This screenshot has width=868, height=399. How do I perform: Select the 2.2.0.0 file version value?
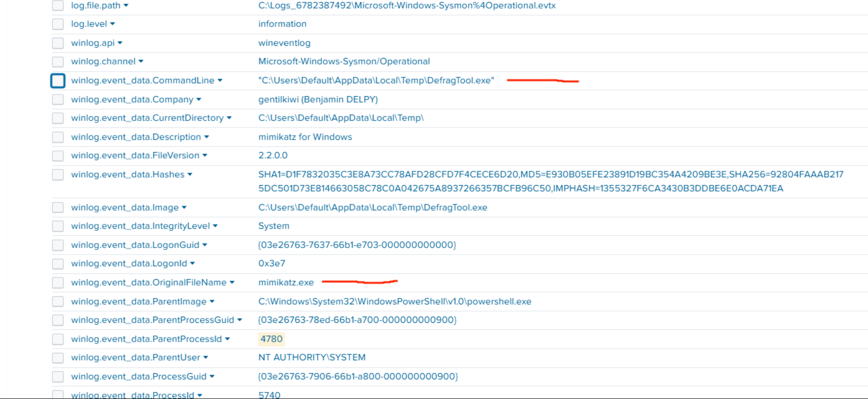click(x=273, y=156)
